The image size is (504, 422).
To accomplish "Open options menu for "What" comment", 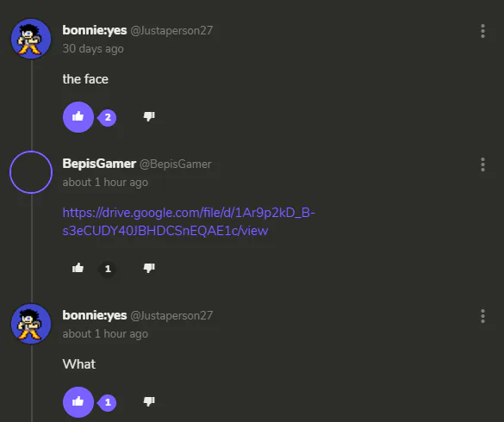I will [x=482, y=316].
